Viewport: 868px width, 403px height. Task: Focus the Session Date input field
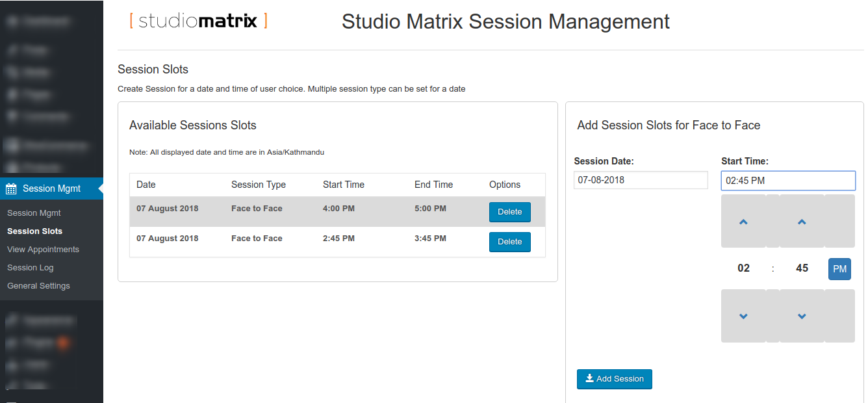point(641,180)
